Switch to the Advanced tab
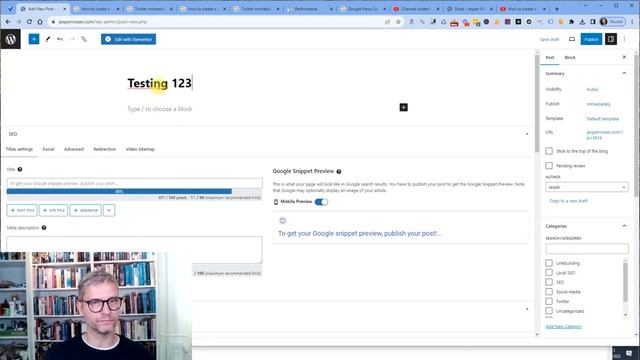The height and width of the screenshot is (360, 640). [74, 149]
